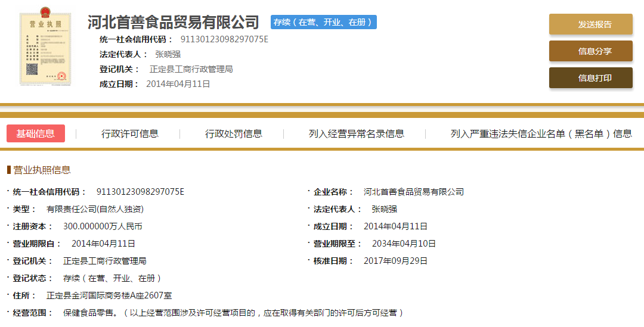Click 登记状态 value 存续（在营、开业、在册）
The image size is (644, 327).
pyautogui.click(x=113, y=278)
